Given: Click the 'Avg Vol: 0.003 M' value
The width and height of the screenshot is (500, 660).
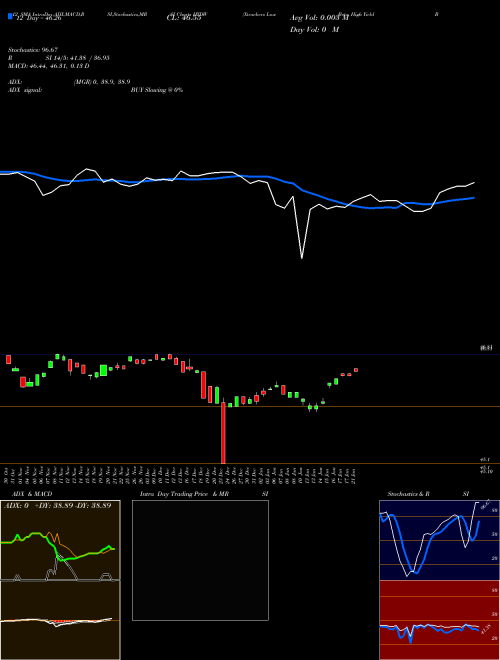Looking at the screenshot, I should coord(319,19).
